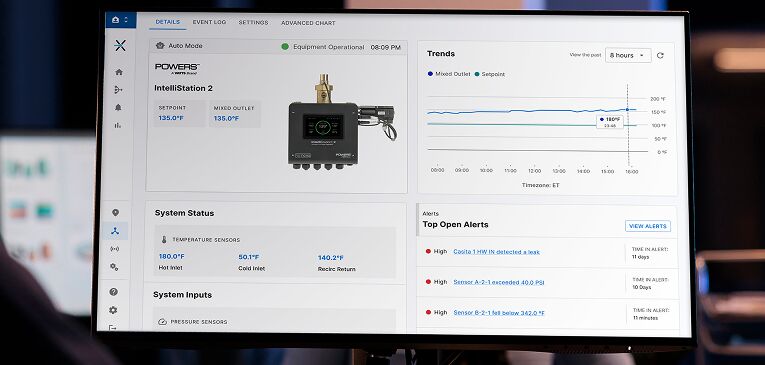Click the logout icon at sidebar bottom
This screenshot has width=765, height=365.
(x=113, y=328)
